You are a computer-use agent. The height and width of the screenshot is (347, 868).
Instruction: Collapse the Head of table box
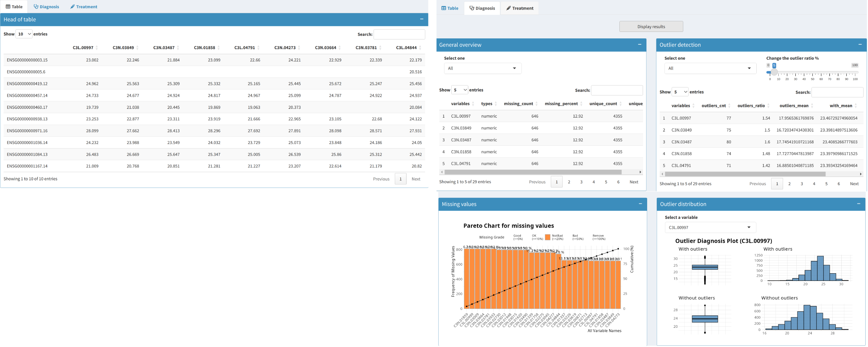pyautogui.click(x=422, y=19)
